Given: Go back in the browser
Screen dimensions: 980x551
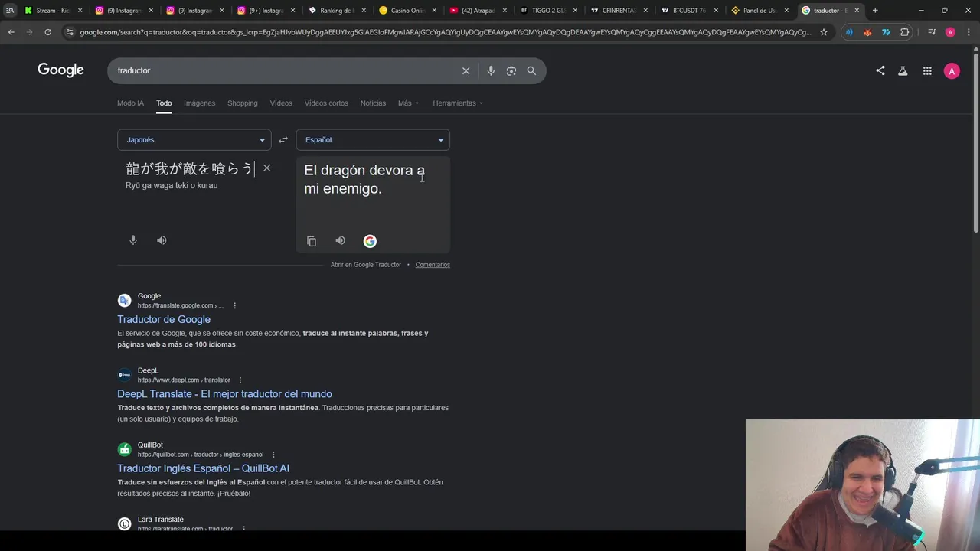Looking at the screenshot, I should pos(11,32).
